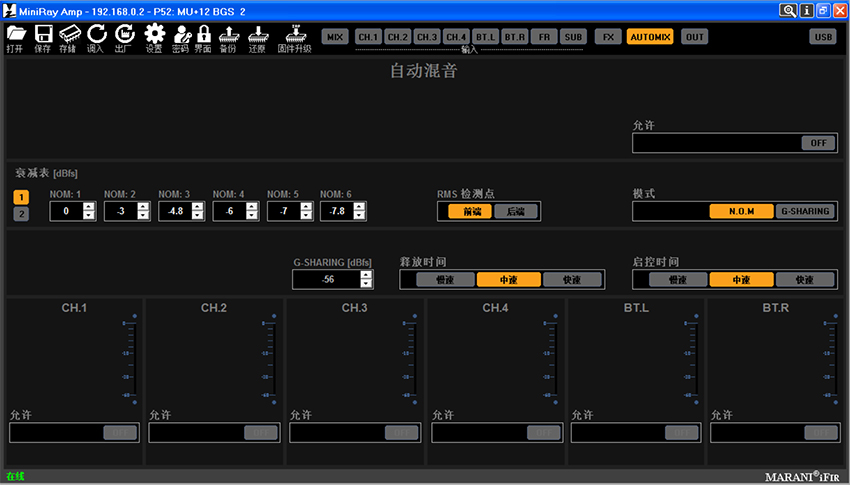Click the Store (存储) chip icon

[x=68, y=36]
